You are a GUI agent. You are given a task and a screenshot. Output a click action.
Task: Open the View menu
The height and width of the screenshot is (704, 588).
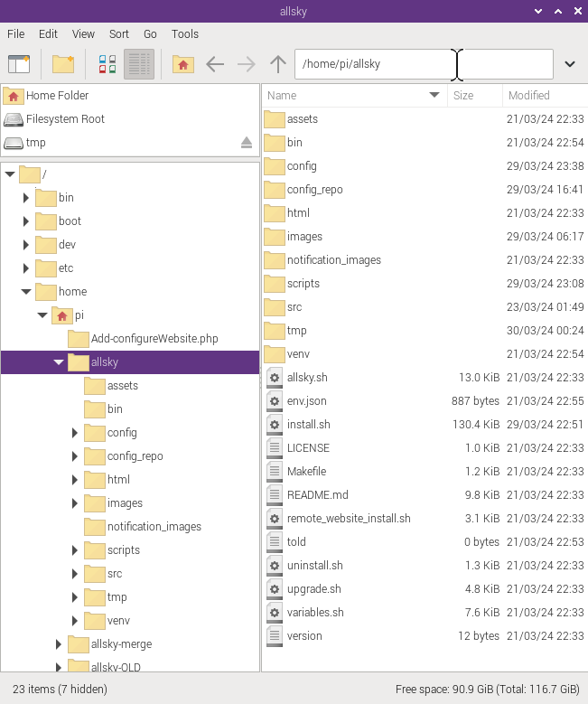tap(83, 34)
